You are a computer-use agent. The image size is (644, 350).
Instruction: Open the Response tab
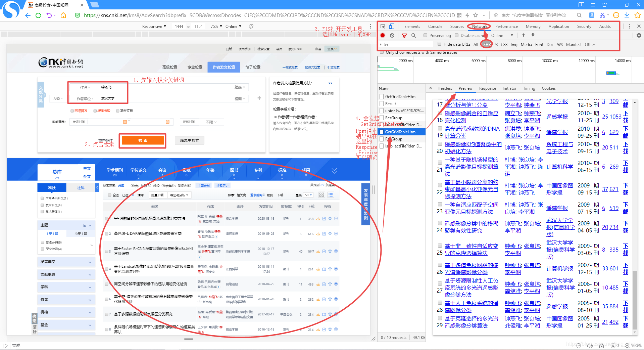point(487,88)
